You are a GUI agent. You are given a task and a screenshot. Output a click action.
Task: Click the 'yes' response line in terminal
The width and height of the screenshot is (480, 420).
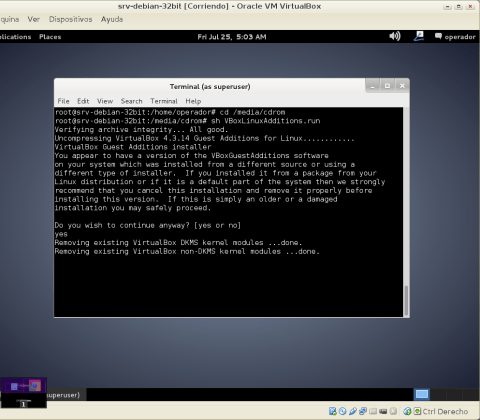(61, 234)
